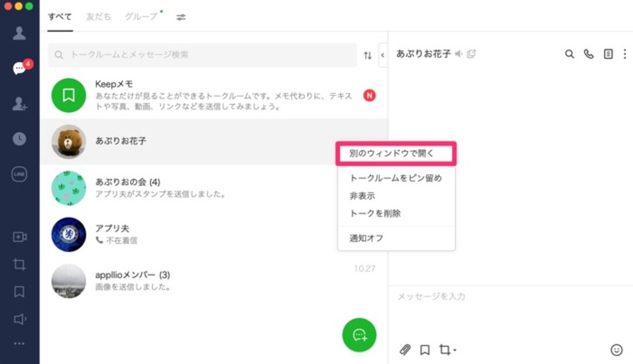The width and height of the screenshot is (633, 364).
Task: Select 通知オフ to mute notifications
Action: (x=366, y=238)
